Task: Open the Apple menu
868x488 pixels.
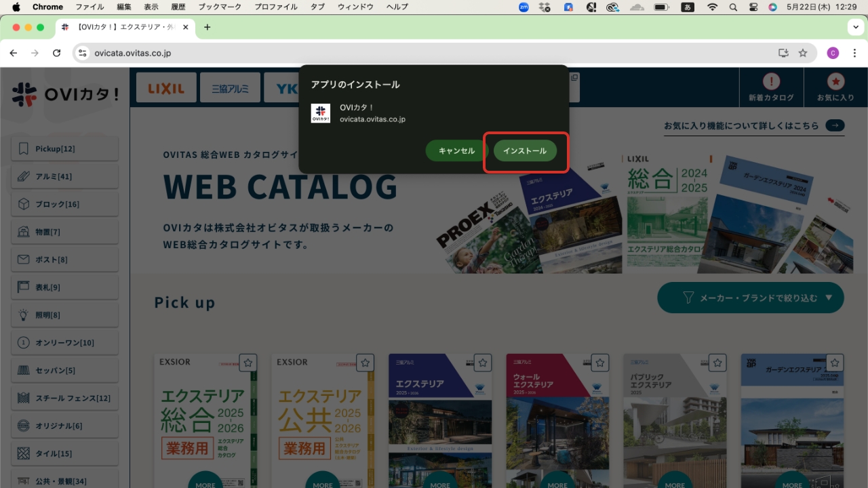Action: [x=16, y=7]
